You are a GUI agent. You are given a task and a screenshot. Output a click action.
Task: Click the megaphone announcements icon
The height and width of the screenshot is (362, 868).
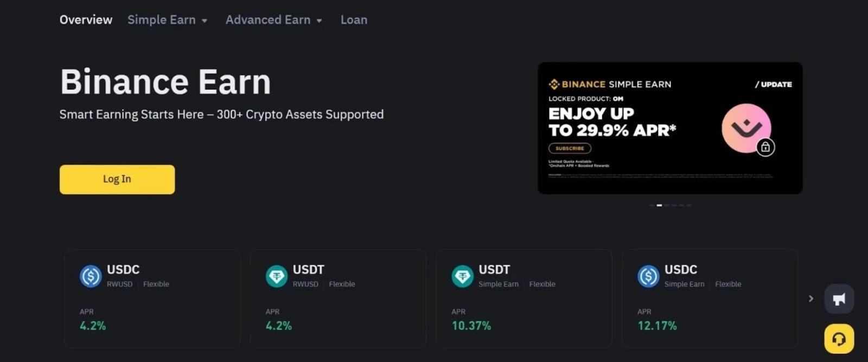(x=838, y=299)
